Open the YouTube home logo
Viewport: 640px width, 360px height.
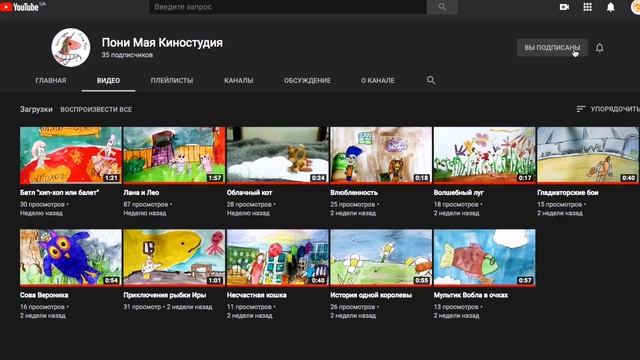point(21,7)
